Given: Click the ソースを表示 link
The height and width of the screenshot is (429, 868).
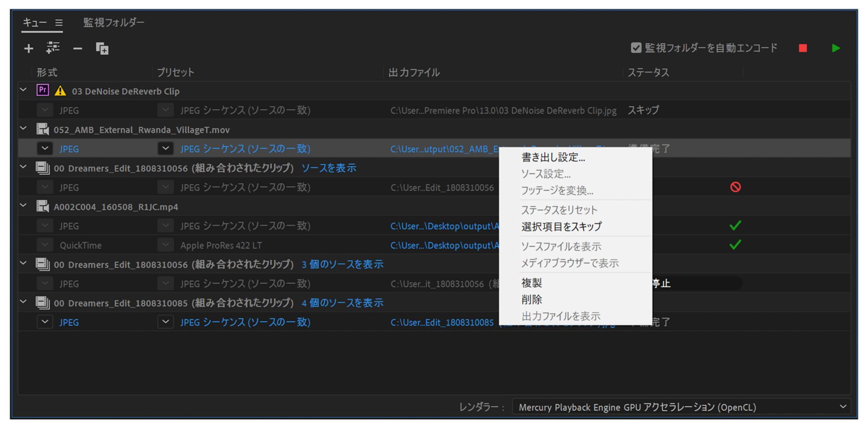Looking at the screenshot, I should (329, 168).
